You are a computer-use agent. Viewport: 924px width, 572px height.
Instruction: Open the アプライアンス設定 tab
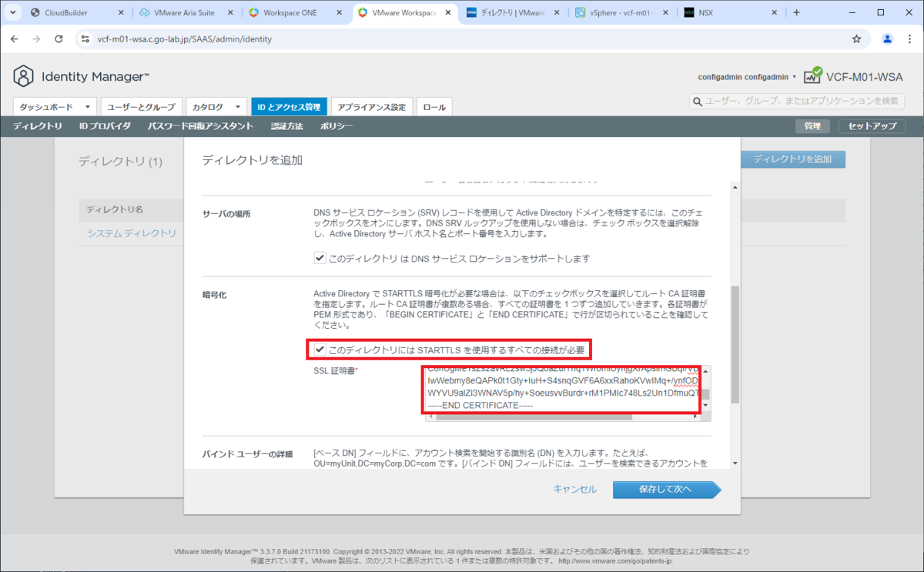tap(372, 107)
